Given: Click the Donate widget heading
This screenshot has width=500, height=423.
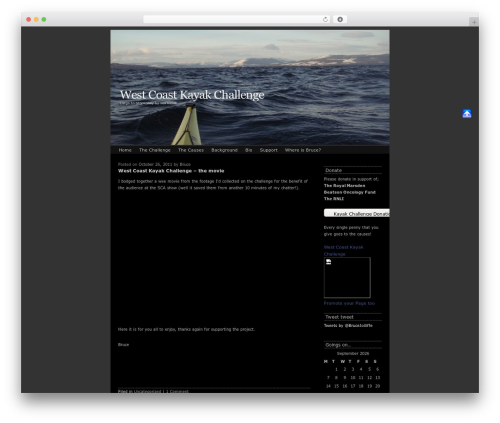Looking at the screenshot, I should point(353,170).
